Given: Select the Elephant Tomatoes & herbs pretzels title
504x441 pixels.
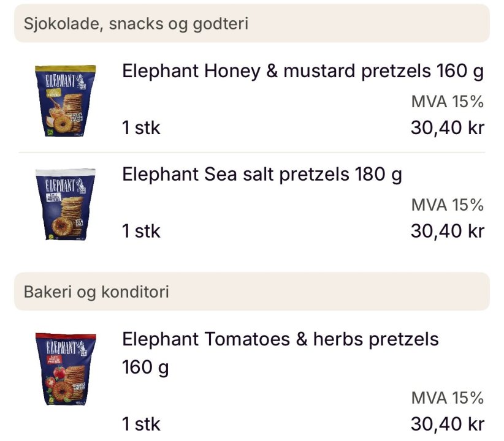Looking at the screenshot, I should coord(280,339).
